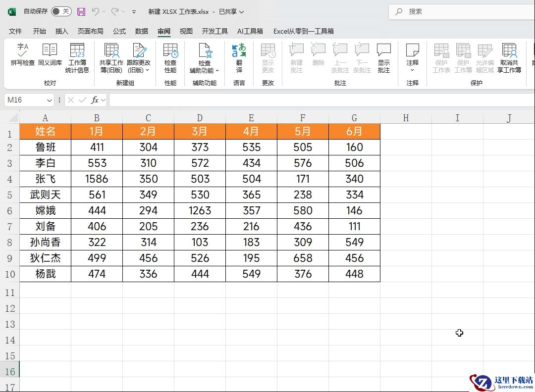Click into the formula bar
This screenshot has height=392, width=535.
322,100
